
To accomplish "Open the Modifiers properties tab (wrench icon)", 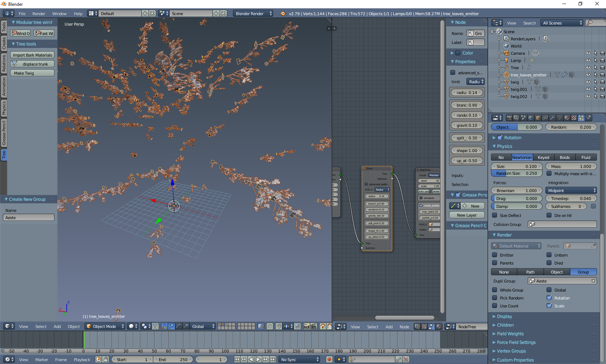I will pyautogui.click(x=552, y=118).
